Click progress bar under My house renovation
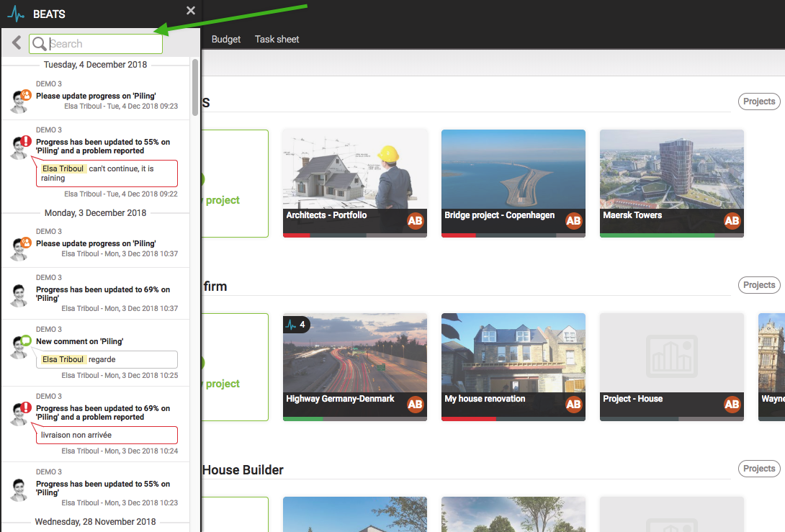 point(513,419)
